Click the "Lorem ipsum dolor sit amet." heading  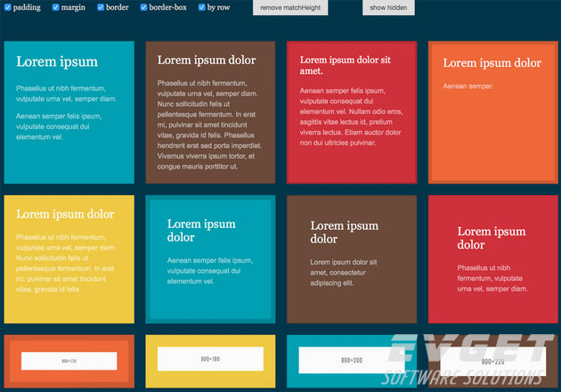pyautogui.click(x=346, y=65)
